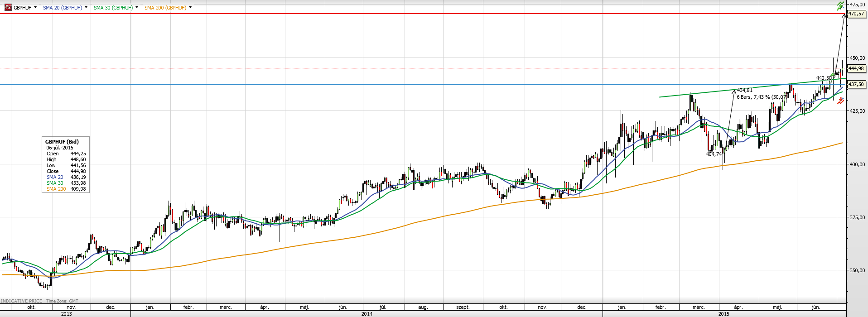
Task: Click the '375,00' price axis label
Action: click(x=857, y=217)
